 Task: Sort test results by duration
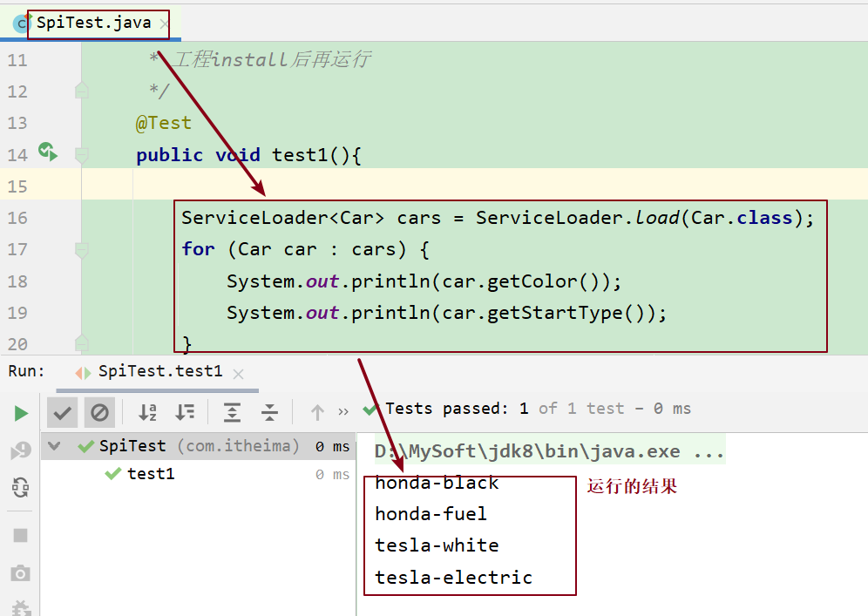click(185, 412)
